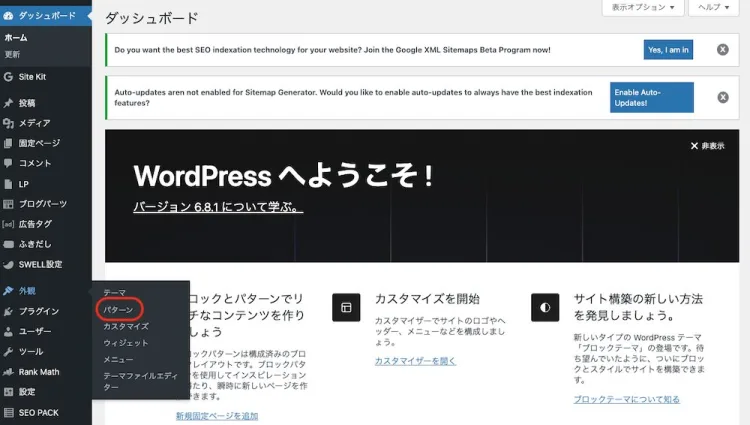The height and width of the screenshot is (425, 750).
Task: Click the half-circle styles icon near サイト構築の新しい方法
Action: click(545, 307)
